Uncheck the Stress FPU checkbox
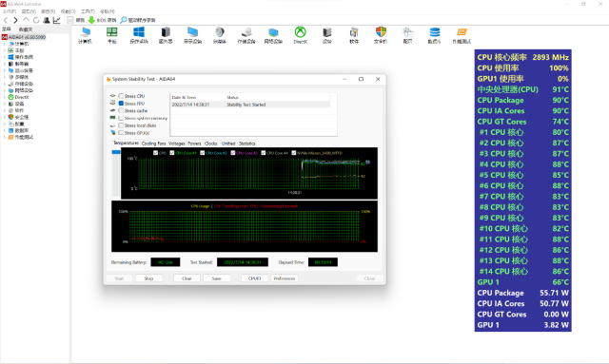This screenshot has height=364, width=609. click(x=121, y=104)
